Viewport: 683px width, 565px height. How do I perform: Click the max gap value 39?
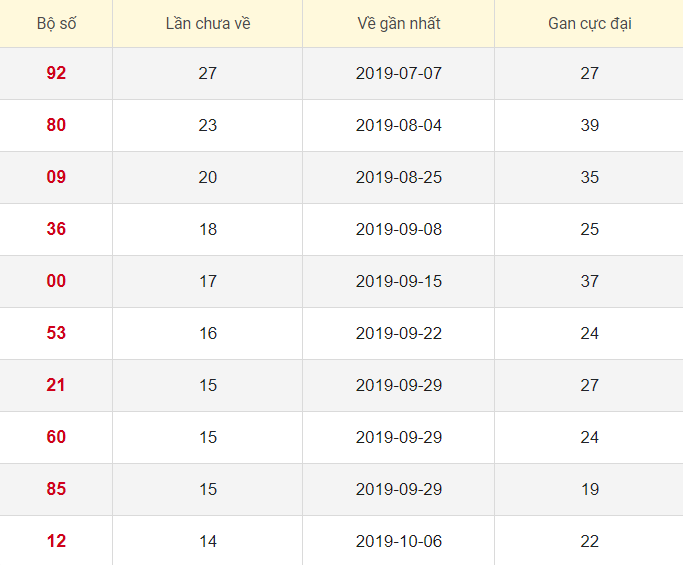(x=589, y=125)
